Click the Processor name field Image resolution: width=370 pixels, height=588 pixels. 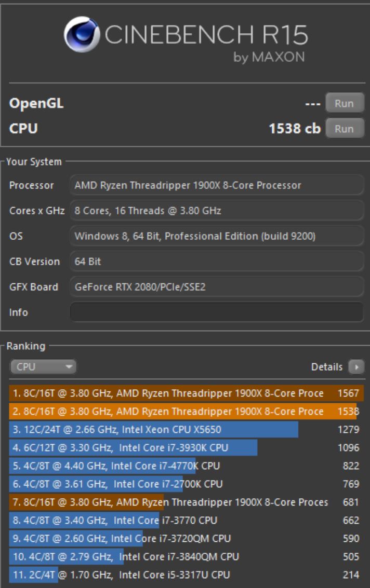pos(216,185)
